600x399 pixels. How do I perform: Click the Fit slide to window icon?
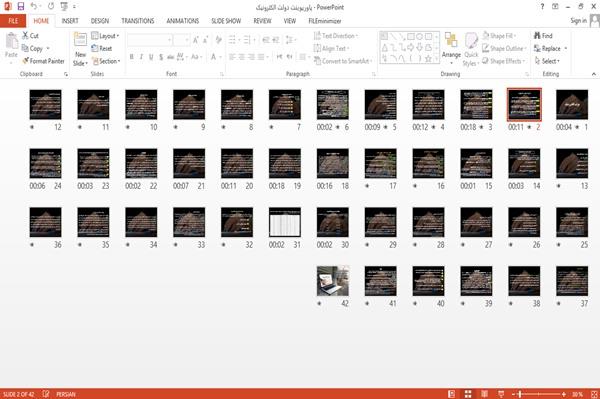(594, 394)
